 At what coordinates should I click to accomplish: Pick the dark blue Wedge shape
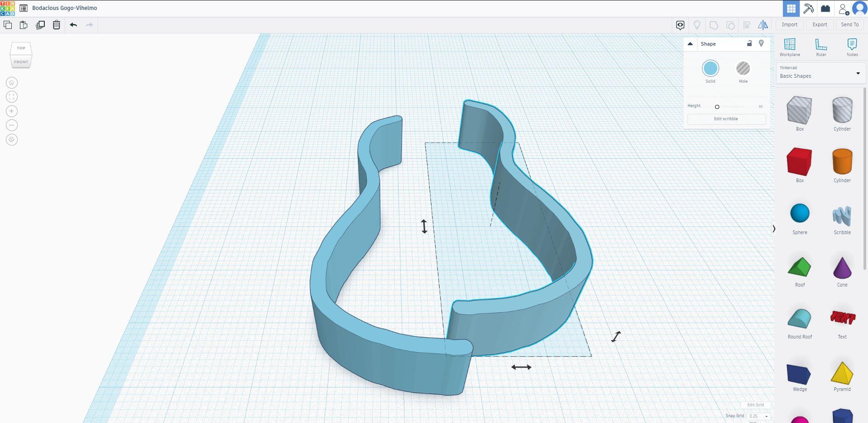(800, 374)
